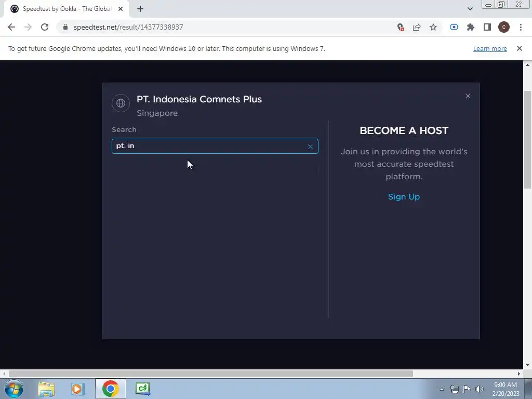
Task: Open Windows Explorer from the taskbar
Action: tap(46, 389)
